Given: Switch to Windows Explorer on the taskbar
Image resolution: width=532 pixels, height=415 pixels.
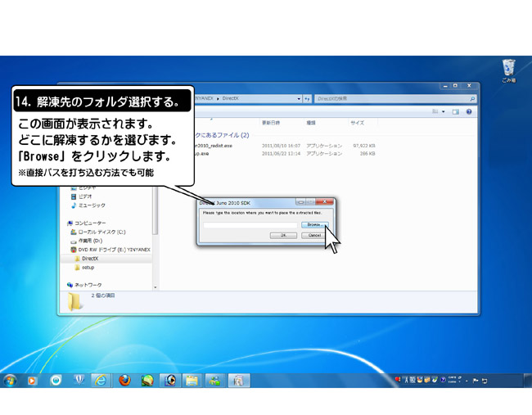Looking at the screenshot, I should [192, 381].
